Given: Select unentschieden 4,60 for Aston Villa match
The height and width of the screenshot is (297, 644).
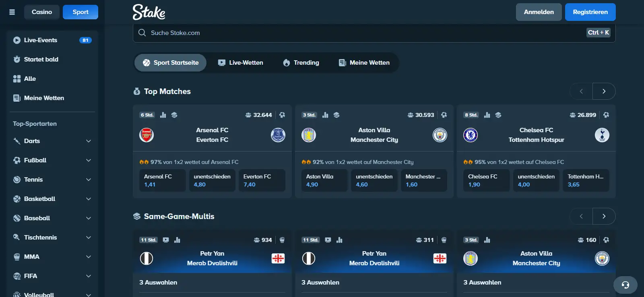Looking at the screenshot, I should click(x=374, y=180).
